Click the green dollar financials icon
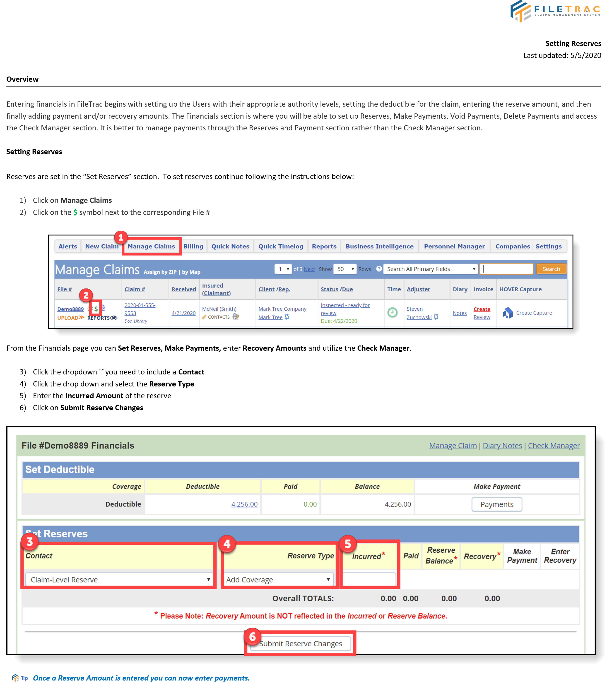 (x=96, y=309)
